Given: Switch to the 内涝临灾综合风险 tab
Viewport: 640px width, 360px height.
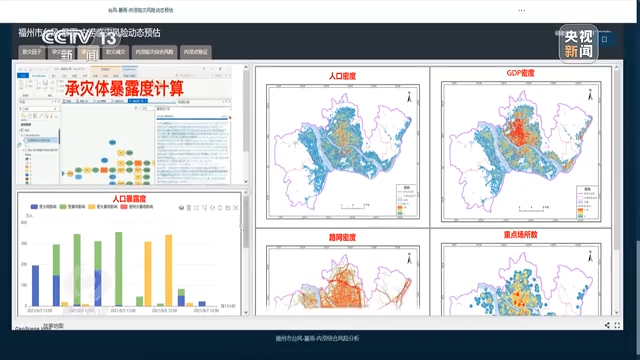Looking at the screenshot, I should 154,52.
